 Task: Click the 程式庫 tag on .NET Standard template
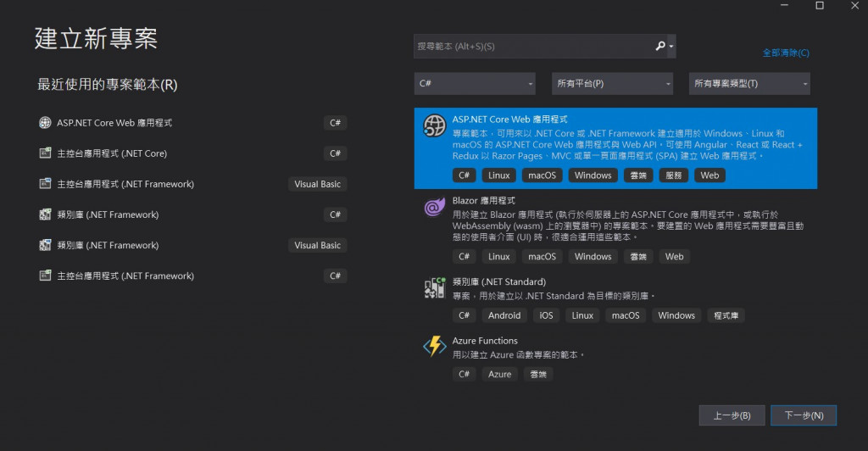(726, 315)
